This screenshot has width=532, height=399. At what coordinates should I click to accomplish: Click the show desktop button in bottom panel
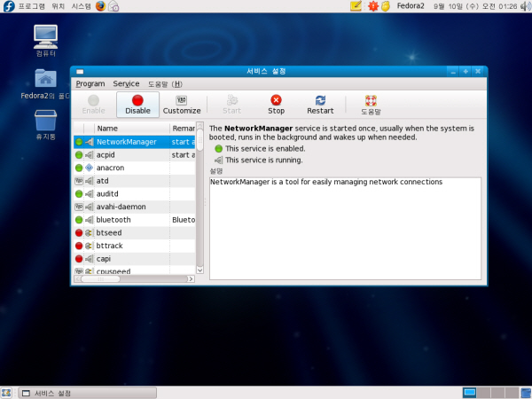[6, 393]
